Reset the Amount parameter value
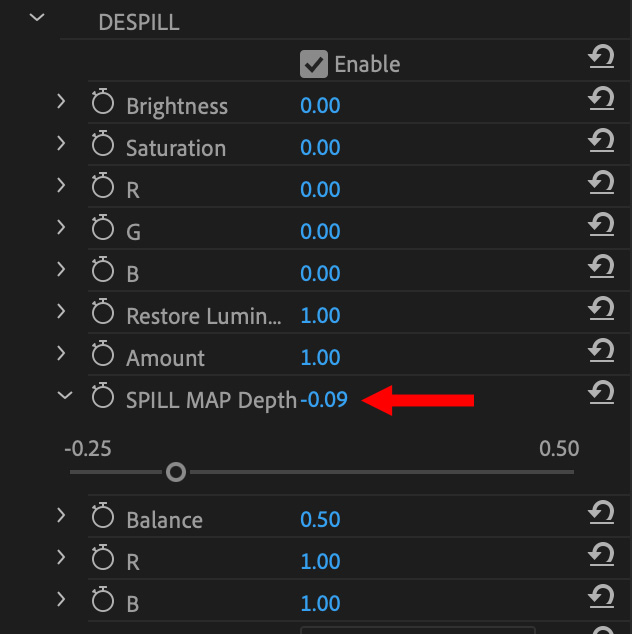The height and width of the screenshot is (634, 632). (x=601, y=352)
